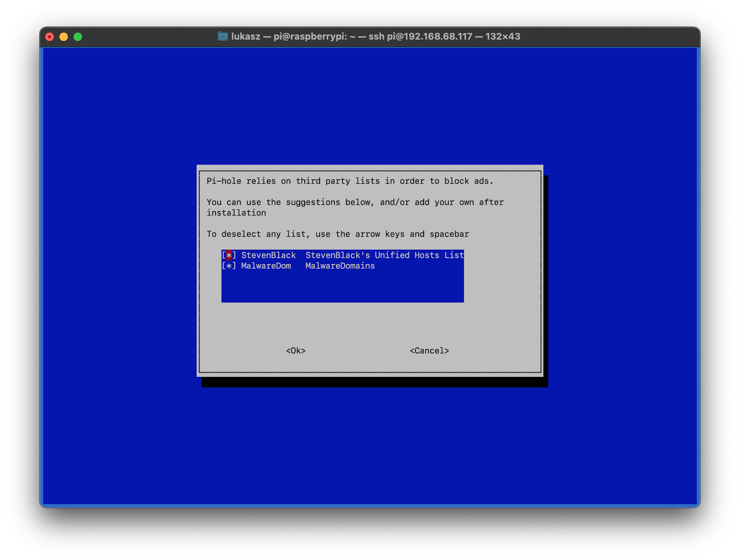Click the StevenBlack list name
This screenshot has height=560, width=740.
(x=268, y=255)
